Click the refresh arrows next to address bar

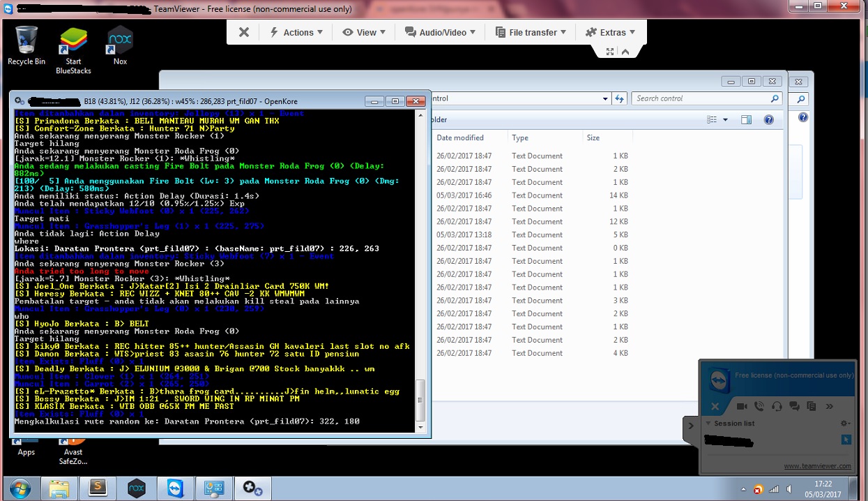[619, 99]
